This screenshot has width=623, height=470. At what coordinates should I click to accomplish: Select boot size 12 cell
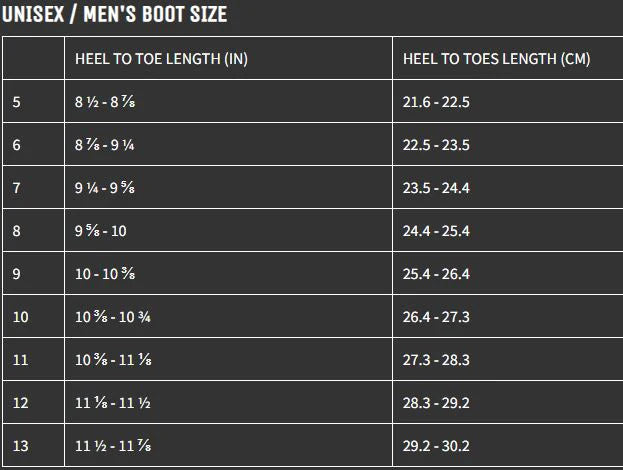tap(21, 403)
